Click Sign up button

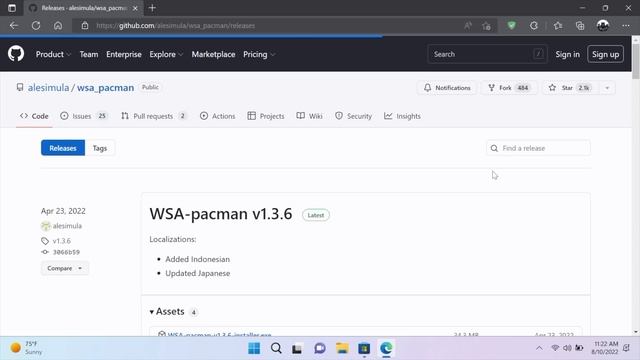pos(605,54)
